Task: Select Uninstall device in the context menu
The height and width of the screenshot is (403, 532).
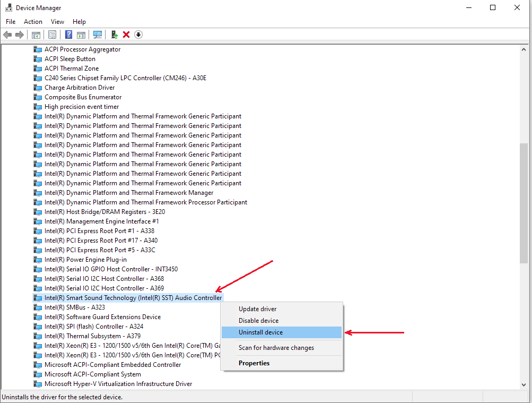Action: coord(282,332)
